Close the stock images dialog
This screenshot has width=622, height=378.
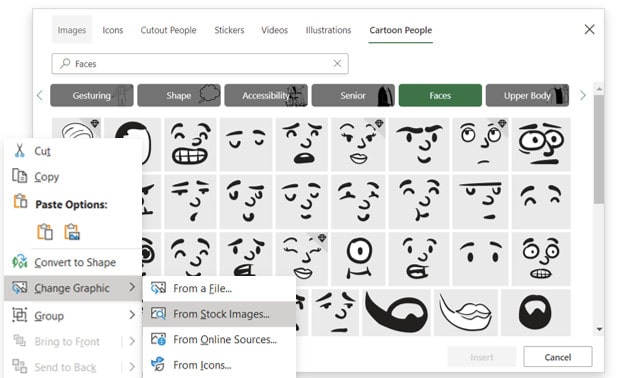589,29
